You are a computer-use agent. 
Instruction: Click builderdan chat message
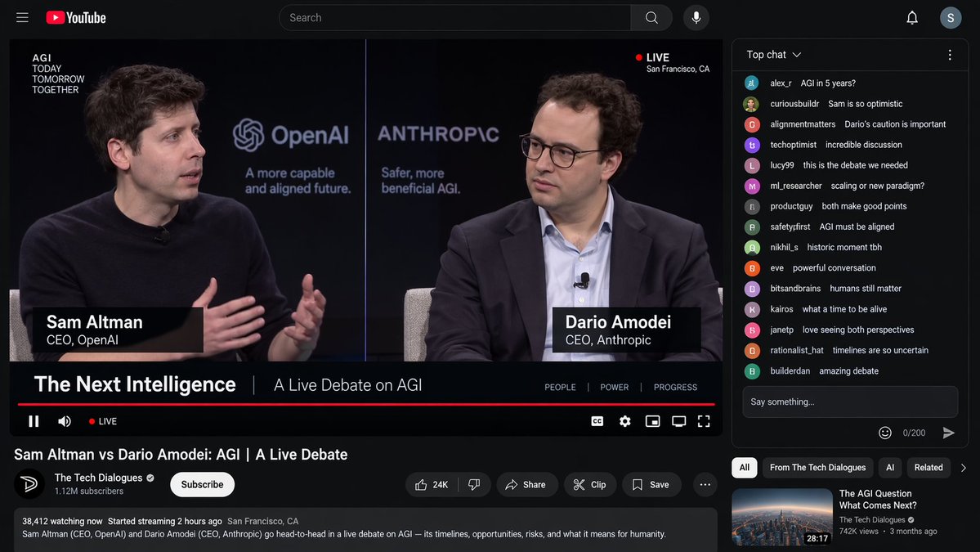(x=848, y=371)
